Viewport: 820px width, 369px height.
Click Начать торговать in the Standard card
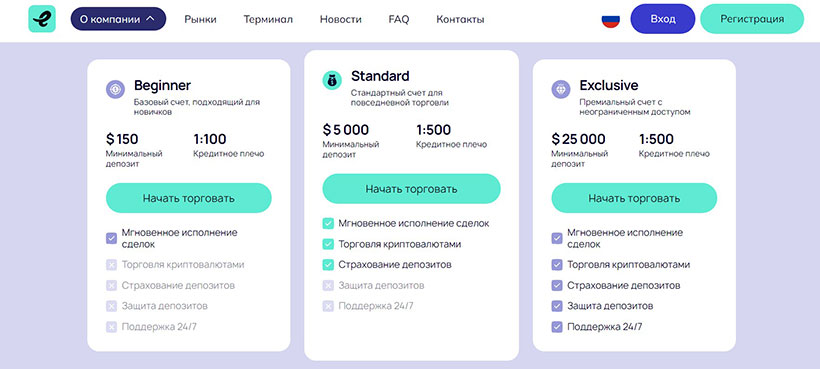(412, 189)
